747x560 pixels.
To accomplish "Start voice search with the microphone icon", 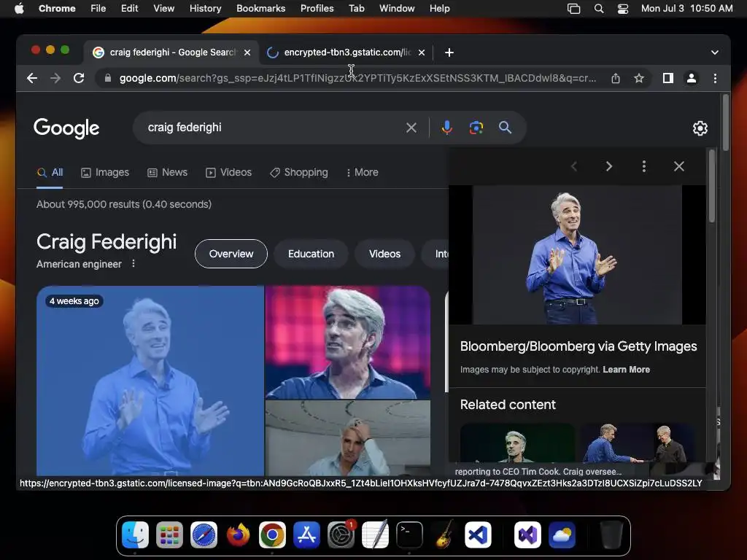I will point(446,128).
